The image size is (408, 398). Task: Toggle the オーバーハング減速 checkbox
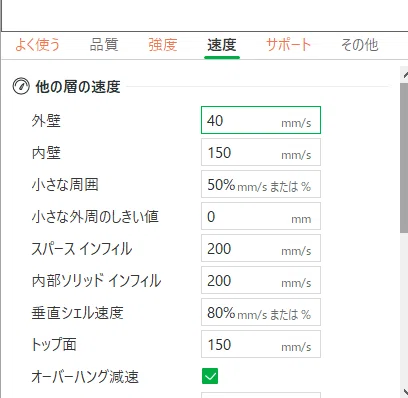pyautogui.click(x=210, y=376)
